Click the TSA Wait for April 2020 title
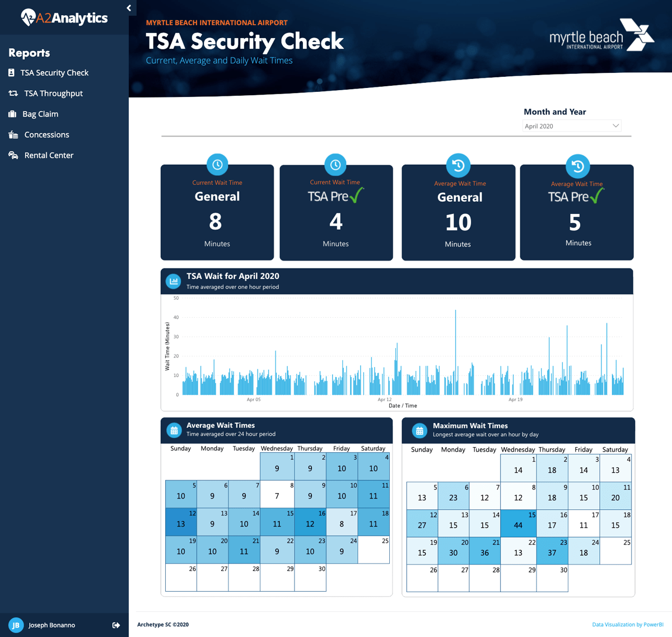672x637 pixels. click(233, 276)
